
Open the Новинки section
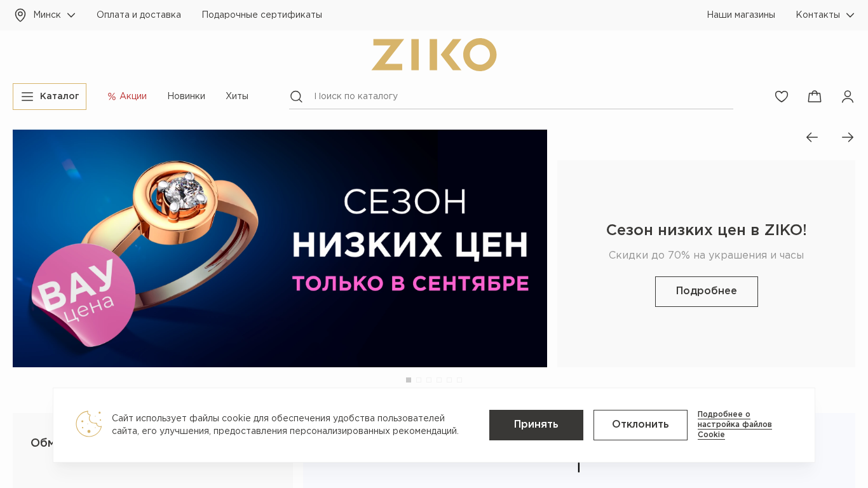pyautogui.click(x=186, y=97)
